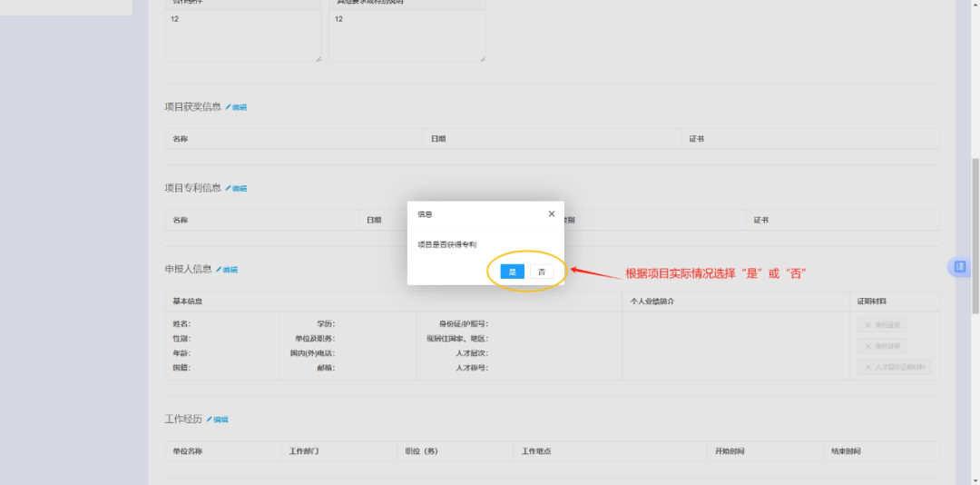Open the 编辑 link beside 项目专利信息

pyautogui.click(x=236, y=188)
